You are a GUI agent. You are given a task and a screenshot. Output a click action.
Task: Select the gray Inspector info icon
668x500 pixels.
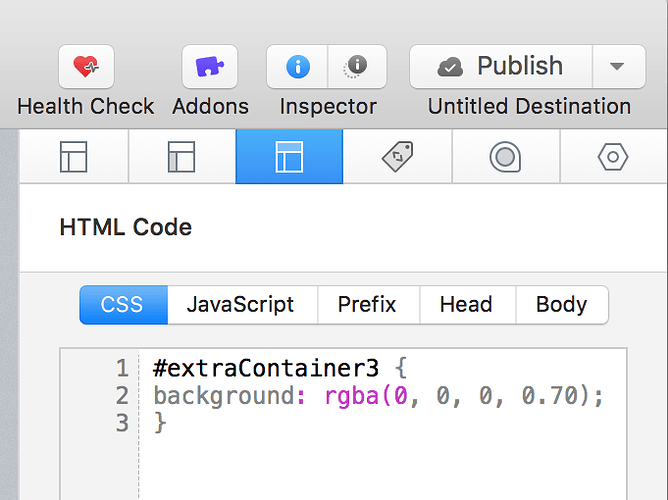[x=355, y=67]
